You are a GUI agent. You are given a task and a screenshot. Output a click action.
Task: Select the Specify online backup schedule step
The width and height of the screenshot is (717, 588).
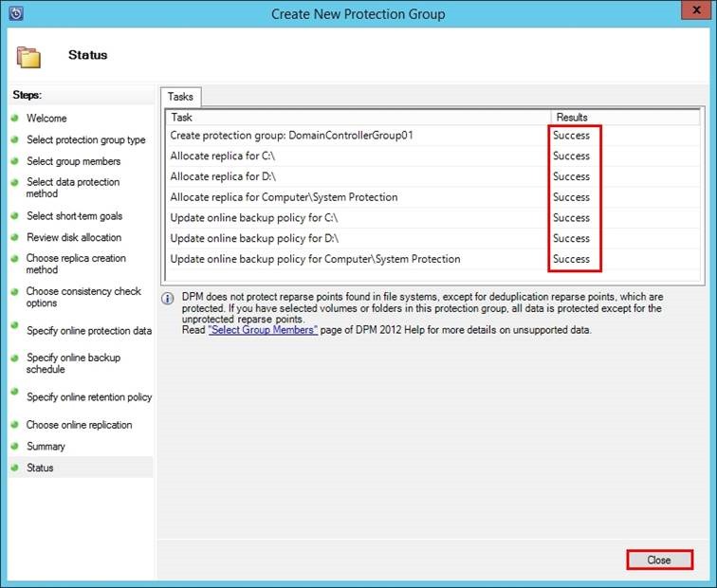(x=73, y=363)
